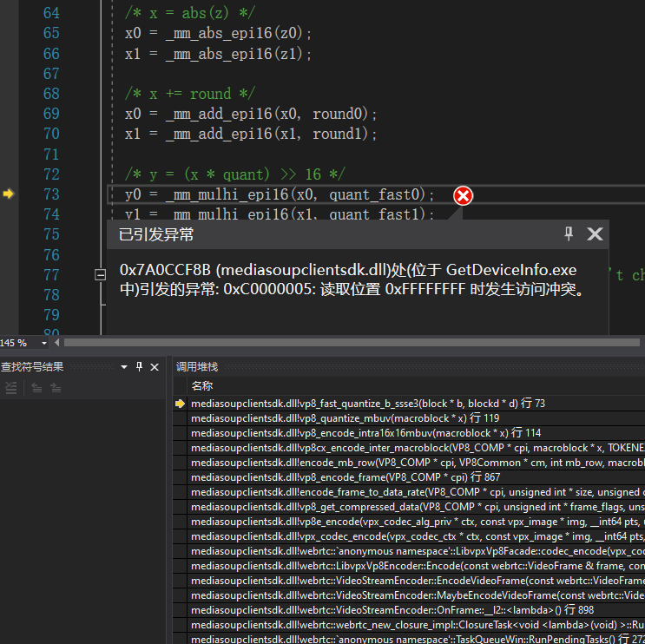Click the 名称 column header in the call stack
This screenshot has width=645, height=644.
(x=202, y=385)
